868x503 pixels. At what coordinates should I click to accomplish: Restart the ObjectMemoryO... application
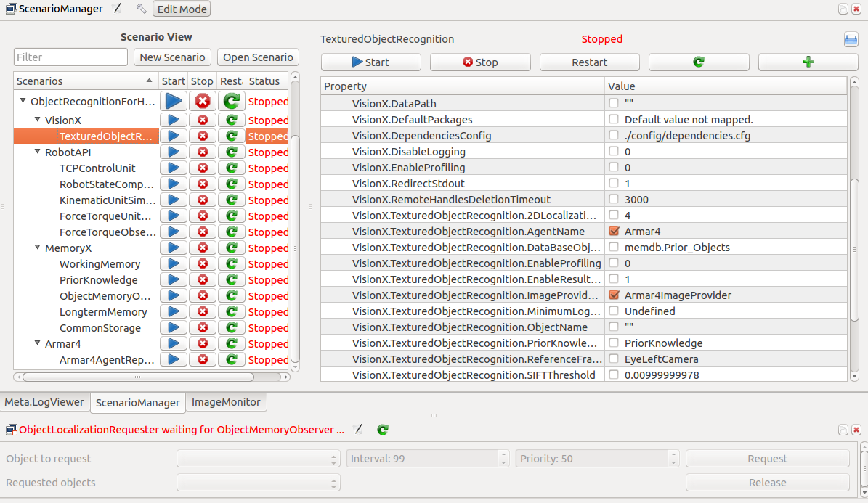[x=232, y=296]
